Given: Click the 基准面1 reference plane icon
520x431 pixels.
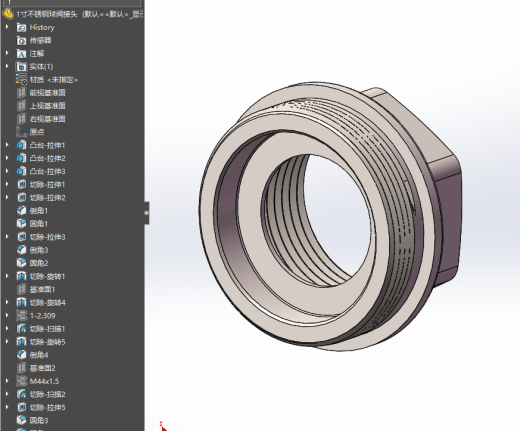Looking at the screenshot, I should pyautogui.click(x=21, y=289).
